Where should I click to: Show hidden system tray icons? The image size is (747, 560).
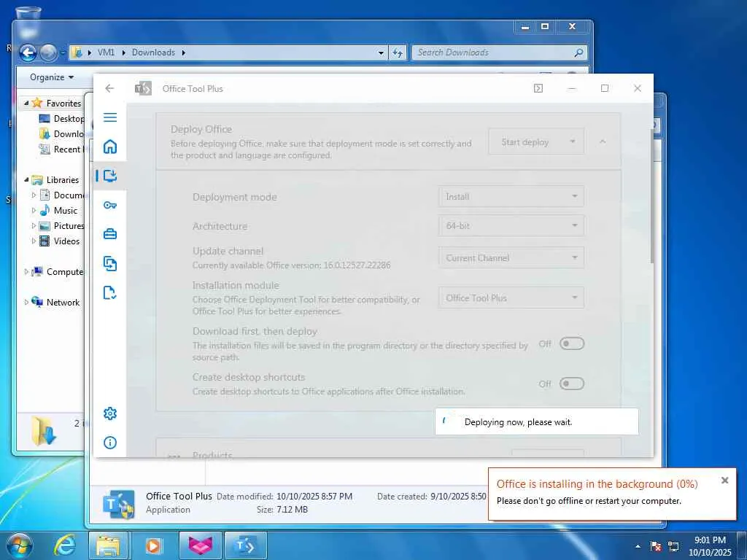tap(638, 546)
